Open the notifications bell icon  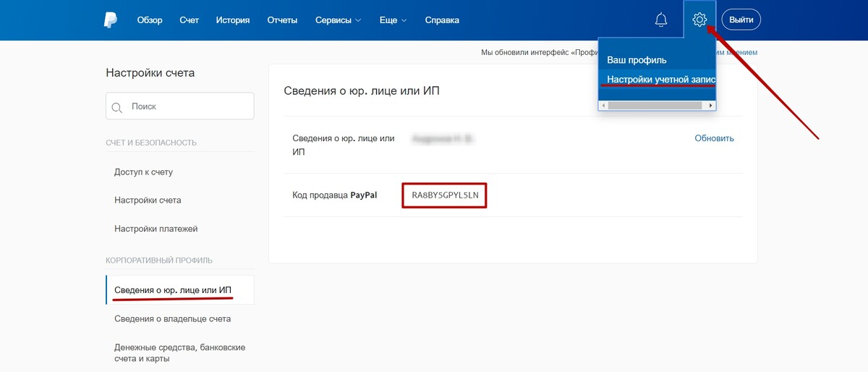(660, 20)
